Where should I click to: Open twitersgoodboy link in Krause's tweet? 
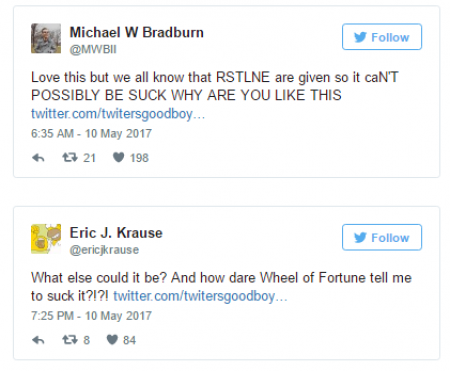coord(200,296)
